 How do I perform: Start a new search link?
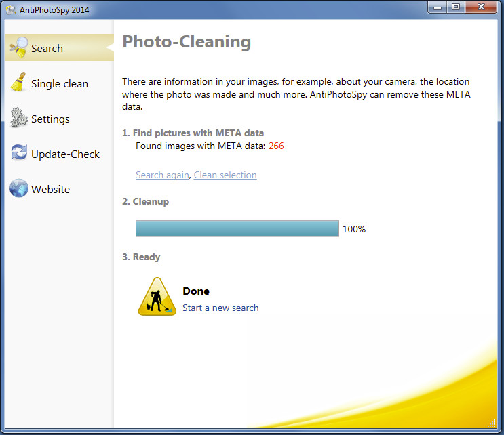[x=220, y=308]
